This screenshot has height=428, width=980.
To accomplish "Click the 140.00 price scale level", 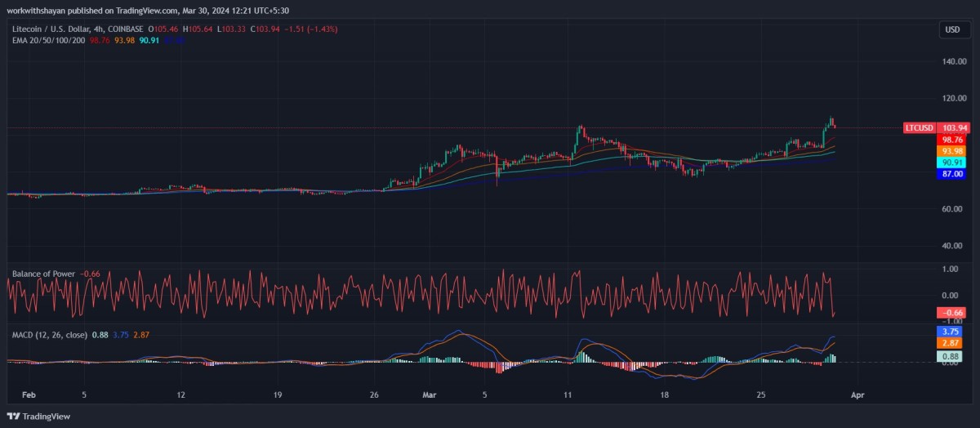I will point(952,61).
